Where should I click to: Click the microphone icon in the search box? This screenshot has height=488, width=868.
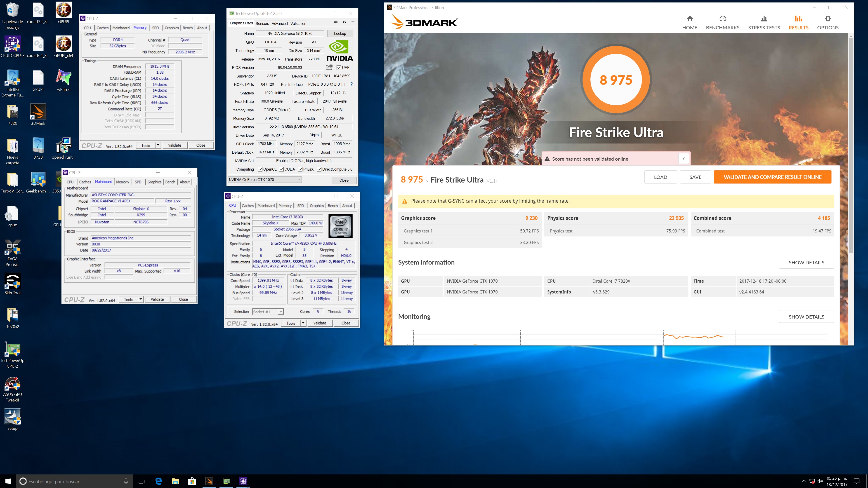point(126,481)
